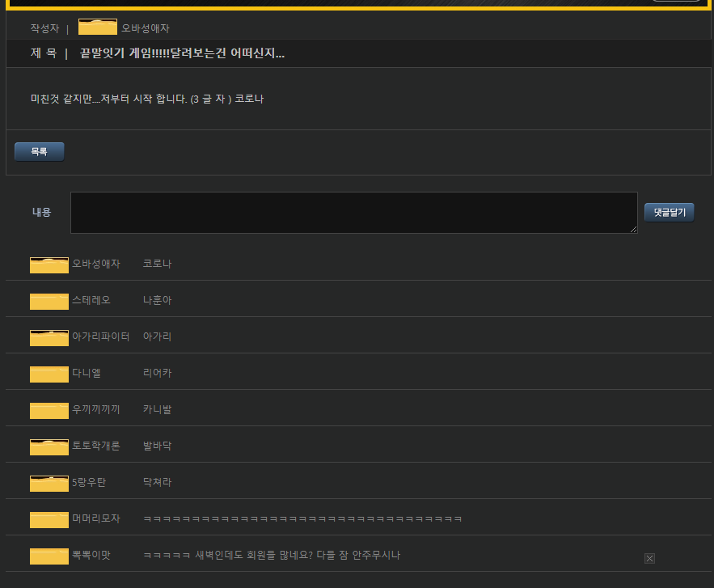
Task: Click level badge next to 아가리파이터
Action: coord(49,337)
